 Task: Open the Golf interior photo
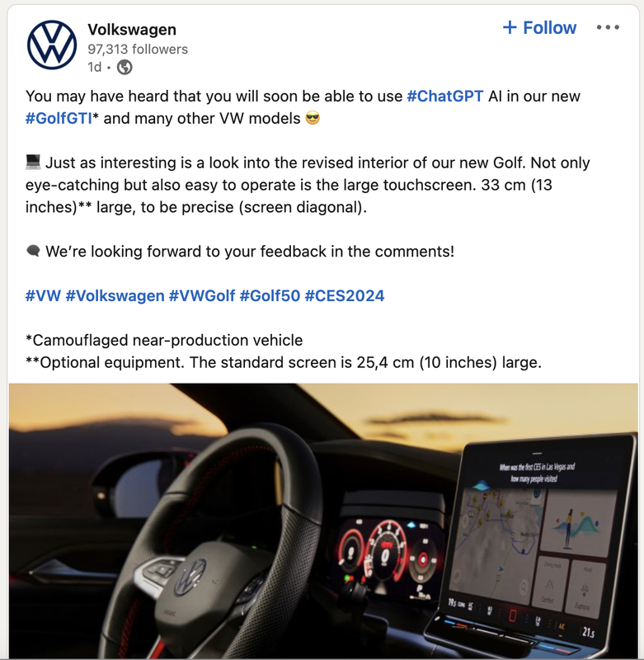tap(323, 521)
